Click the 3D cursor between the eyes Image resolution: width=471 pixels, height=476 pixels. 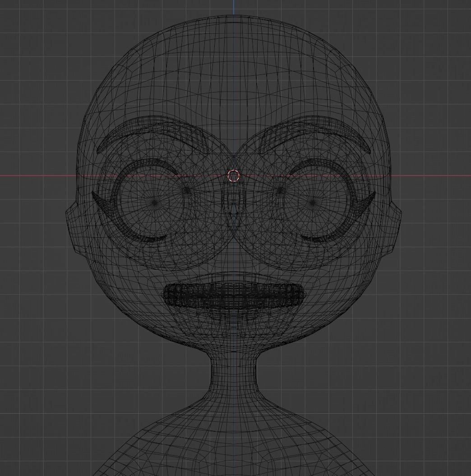(233, 176)
